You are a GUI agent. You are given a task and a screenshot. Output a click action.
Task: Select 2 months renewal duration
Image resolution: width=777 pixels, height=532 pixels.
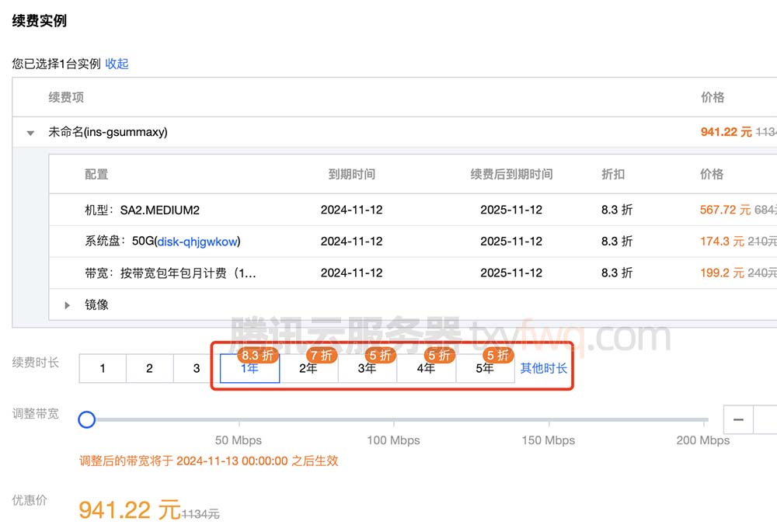(x=150, y=368)
